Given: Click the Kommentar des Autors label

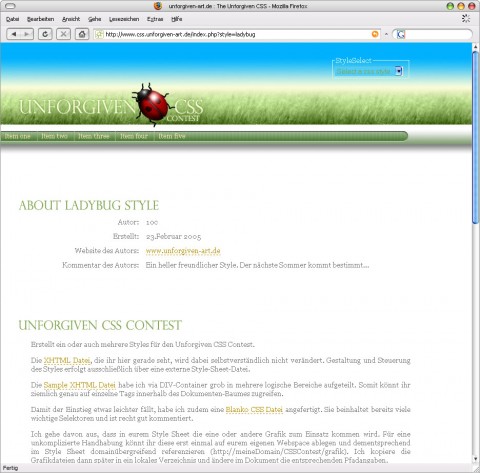Looking at the screenshot, I should [100, 265].
